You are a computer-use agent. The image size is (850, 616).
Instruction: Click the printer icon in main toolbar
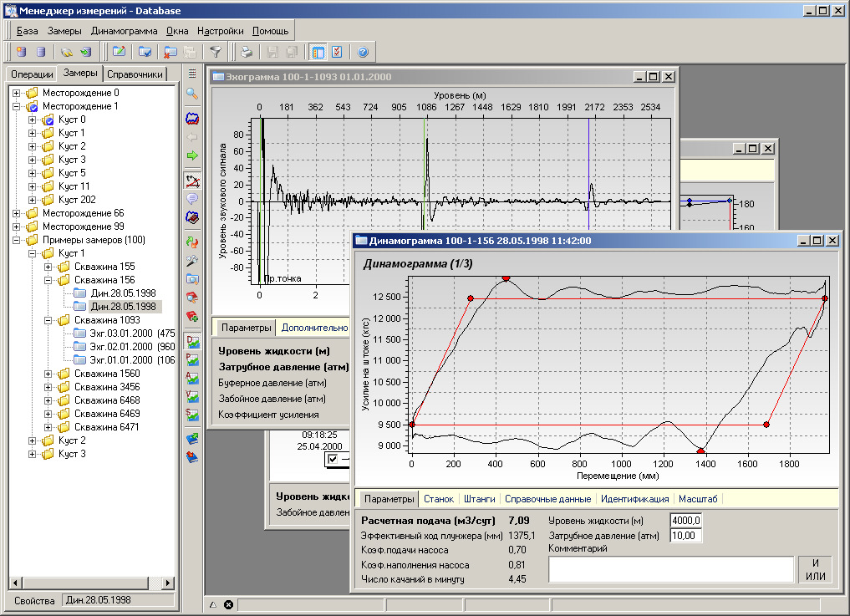tap(247, 52)
